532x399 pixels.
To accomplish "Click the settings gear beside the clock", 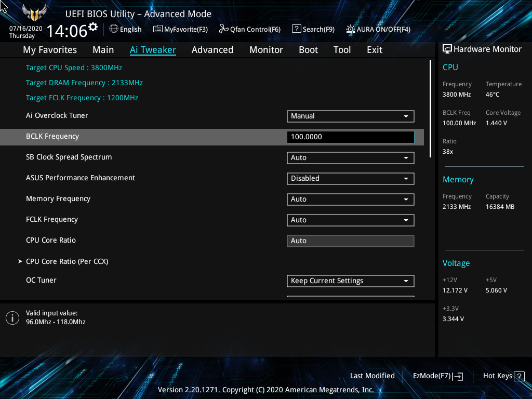I will click(92, 26).
